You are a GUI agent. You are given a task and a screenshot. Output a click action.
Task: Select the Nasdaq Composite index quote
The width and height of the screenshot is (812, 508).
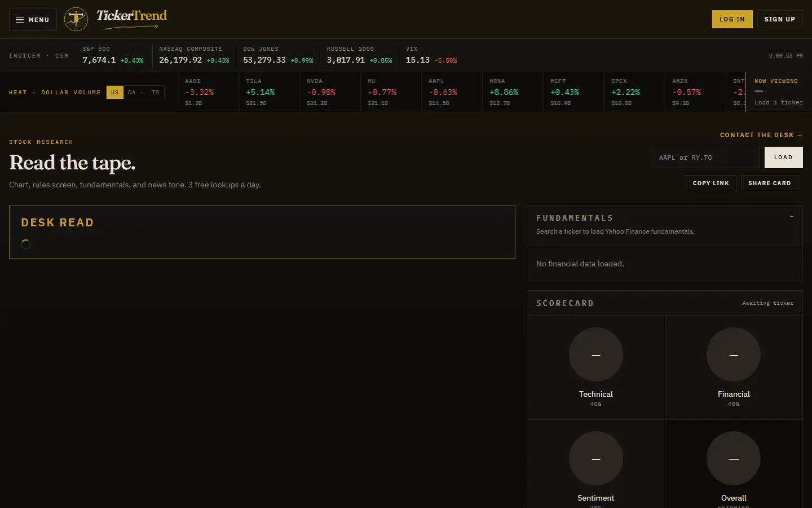[194, 55]
